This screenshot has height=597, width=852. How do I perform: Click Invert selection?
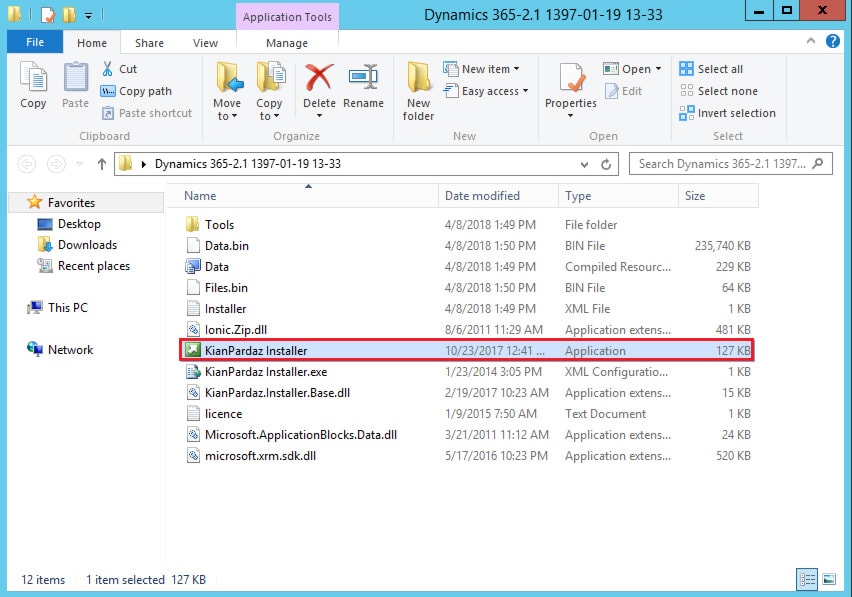coord(728,113)
